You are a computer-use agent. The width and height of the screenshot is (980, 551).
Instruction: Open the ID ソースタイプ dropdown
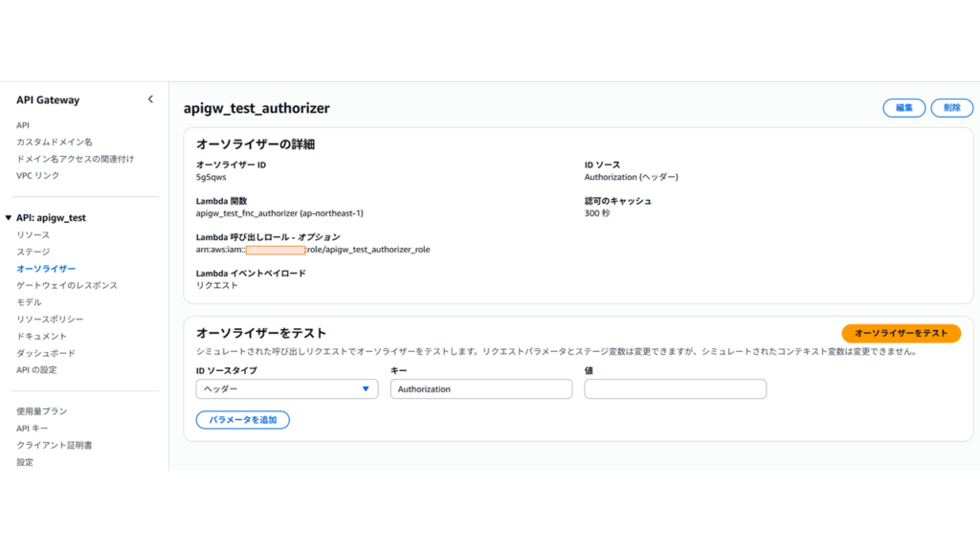click(287, 388)
